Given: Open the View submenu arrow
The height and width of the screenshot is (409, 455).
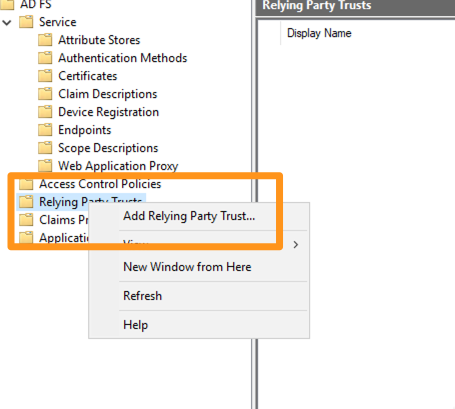Looking at the screenshot, I should coord(296,245).
